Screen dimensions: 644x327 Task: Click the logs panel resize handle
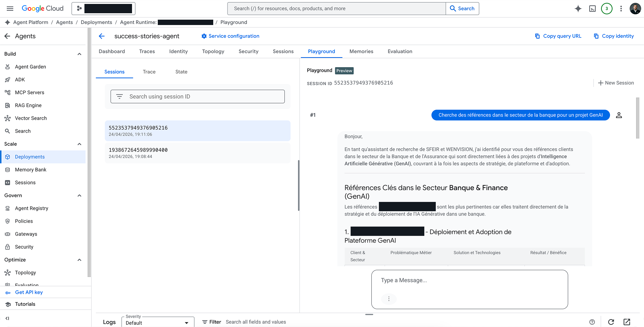pos(369,314)
